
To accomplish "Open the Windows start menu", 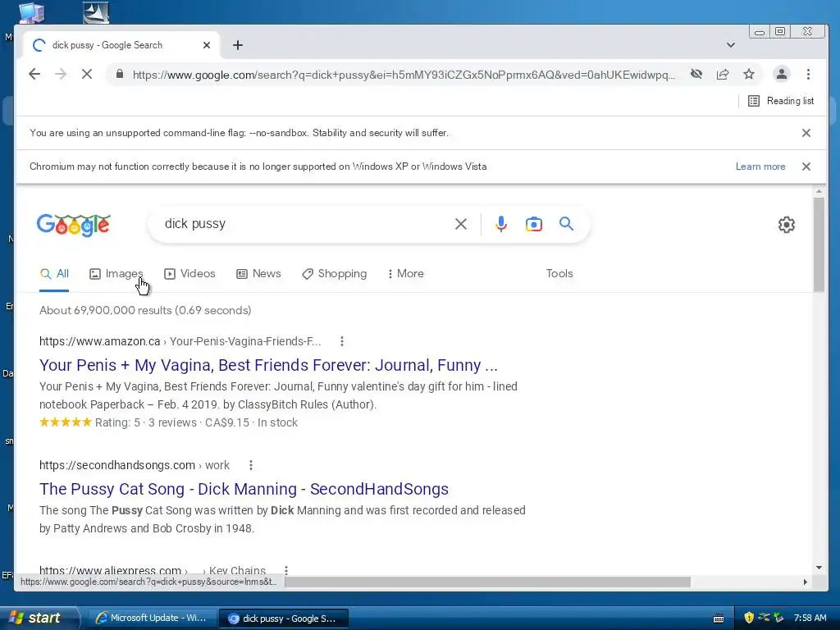I will pos(39,618).
